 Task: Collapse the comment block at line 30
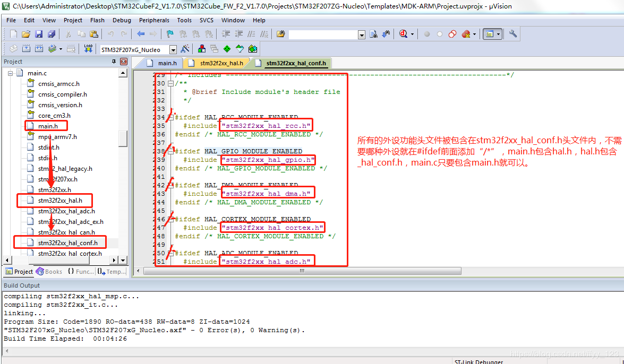pos(170,83)
